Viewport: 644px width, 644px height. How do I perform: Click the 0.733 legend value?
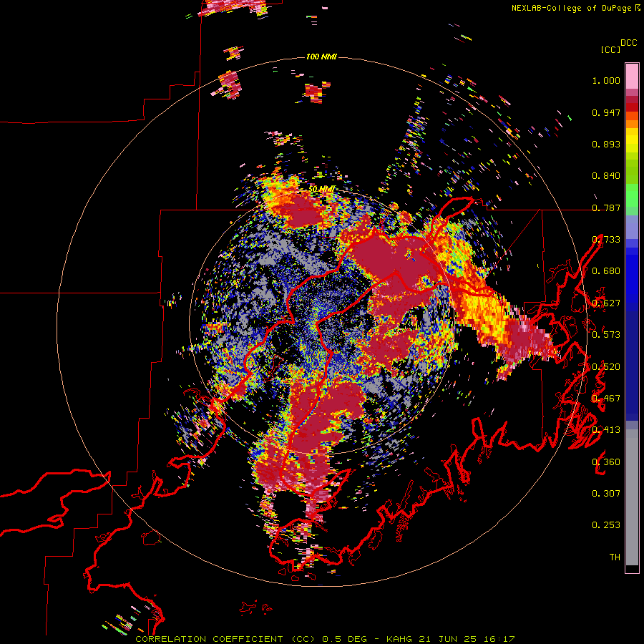[606, 240]
